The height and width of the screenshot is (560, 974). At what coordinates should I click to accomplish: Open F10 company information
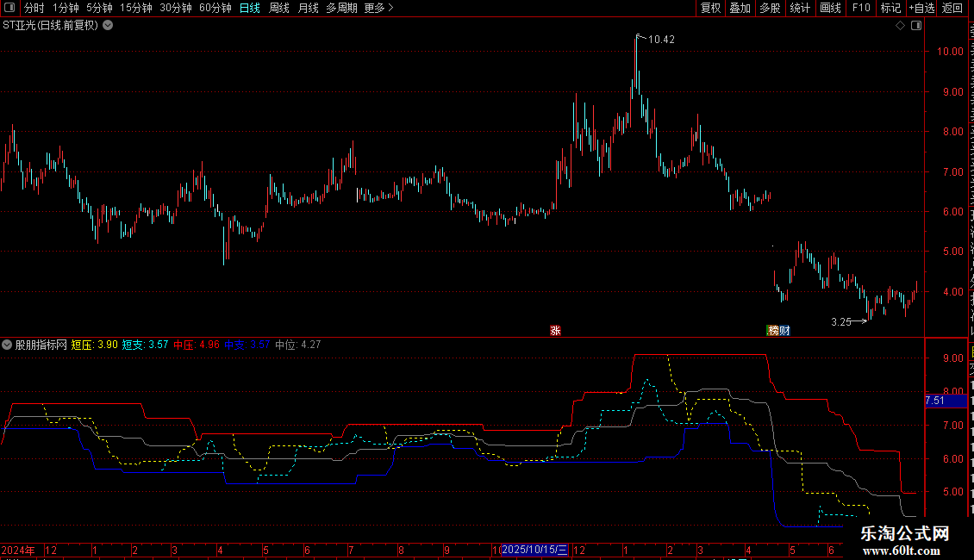[861, 8]
